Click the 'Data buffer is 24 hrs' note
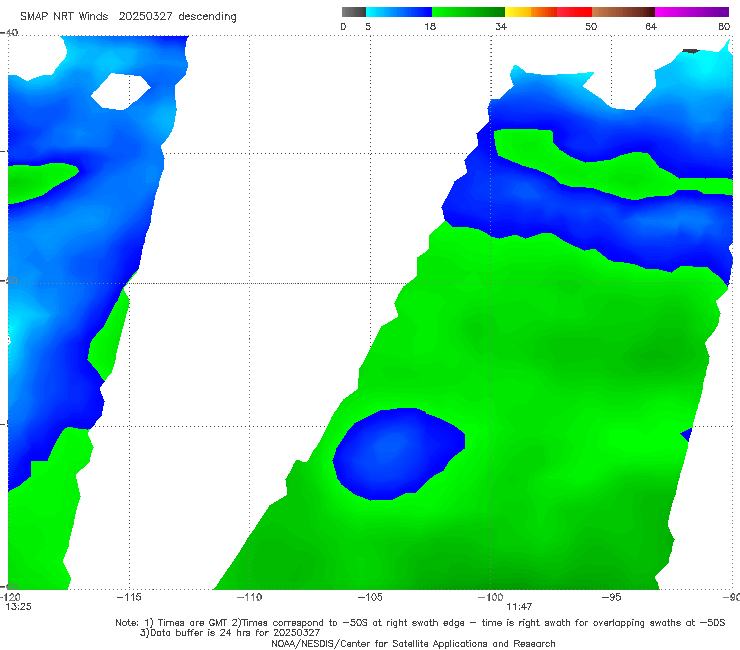Image resolution: width=740 pixels, height=650 pixels. point(230,633)
